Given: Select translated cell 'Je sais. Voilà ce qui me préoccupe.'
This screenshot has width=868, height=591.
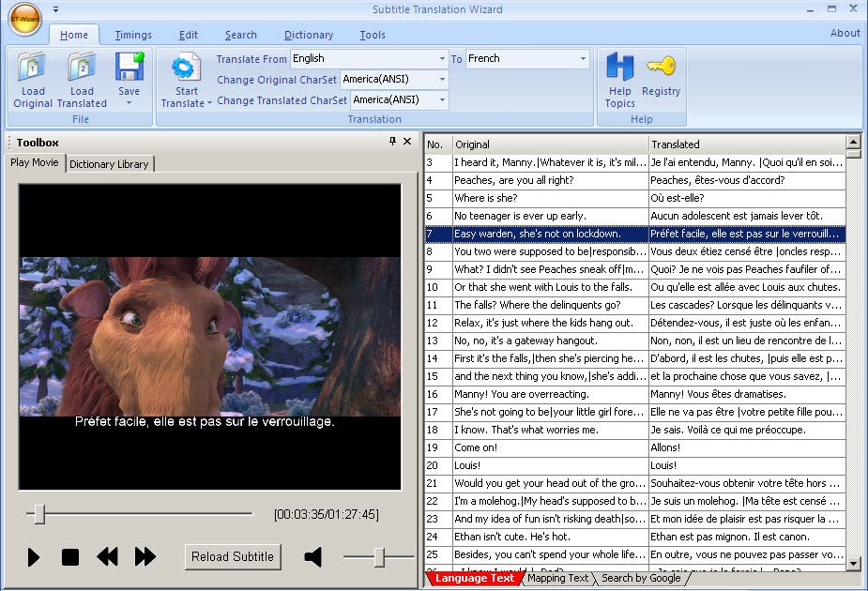Looking at the screenshot, I should click(x=747, y=430).
